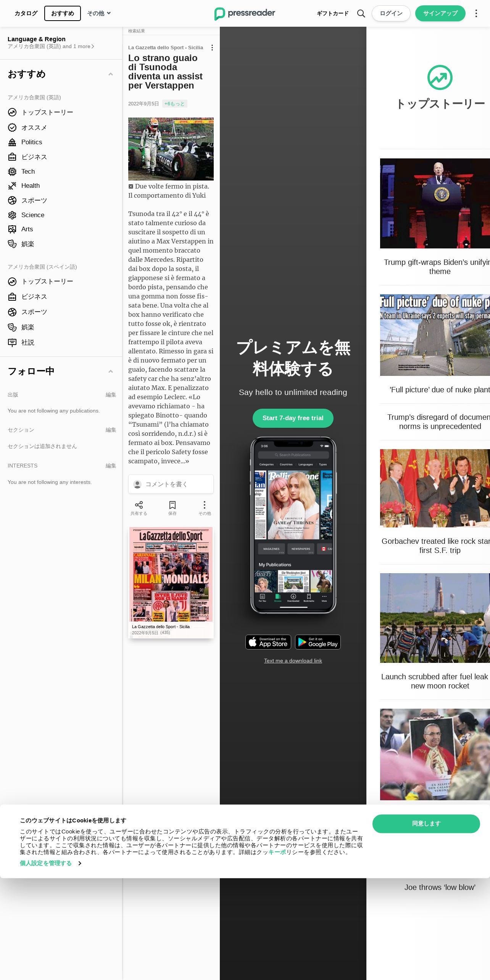This screenshot has width=490, height=980.
Task: Expand the +6もっと tag
Action: click(x=174, y=104)
